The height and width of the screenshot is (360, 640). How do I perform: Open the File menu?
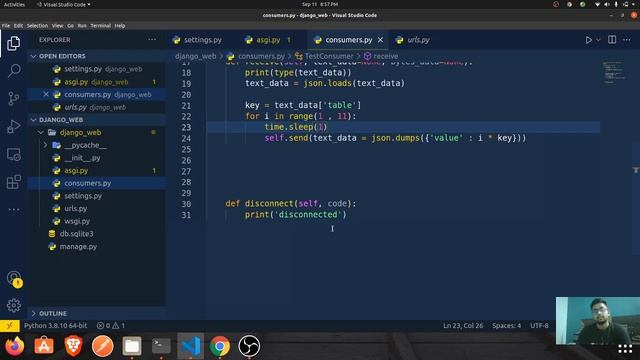point(6,26)
